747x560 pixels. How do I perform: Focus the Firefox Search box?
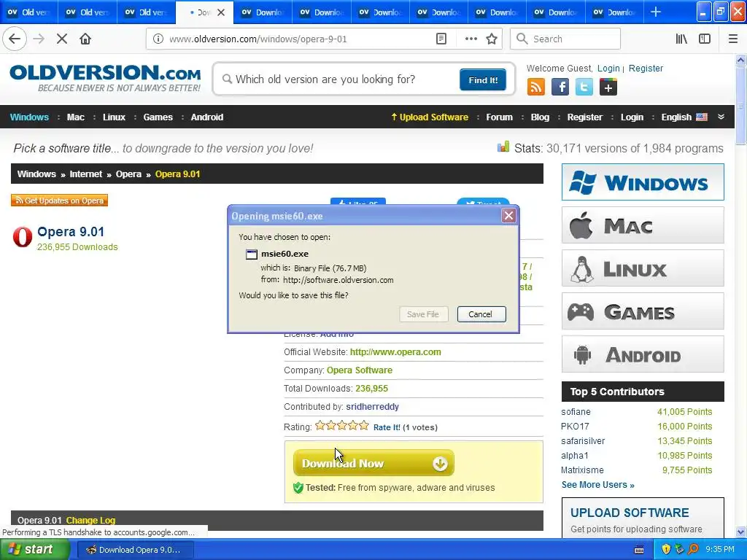(x=565, y=39)
